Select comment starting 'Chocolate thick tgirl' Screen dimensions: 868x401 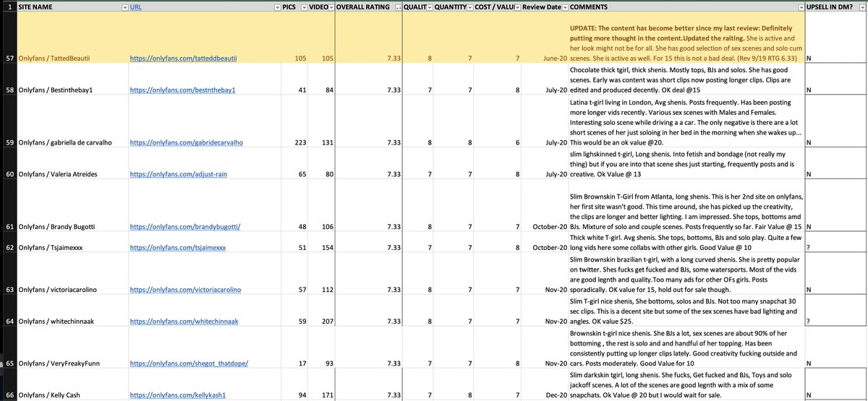click(686, 80)
